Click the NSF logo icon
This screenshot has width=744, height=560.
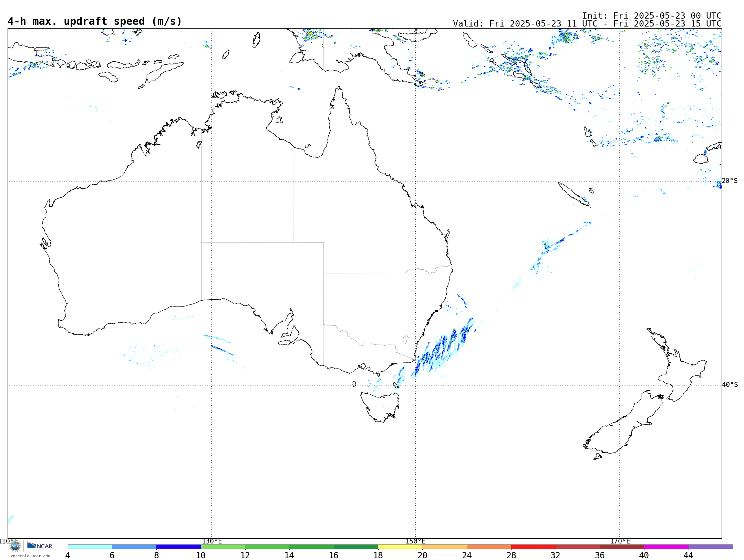coord(15,546)
